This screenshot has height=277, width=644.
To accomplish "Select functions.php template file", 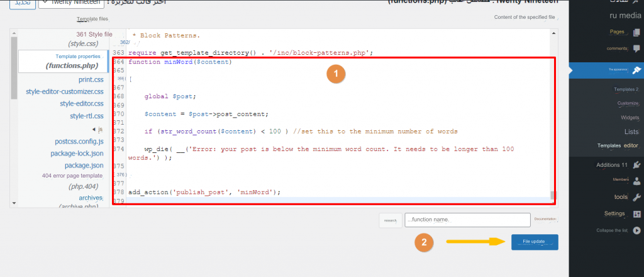I will (x=64, y=60).
